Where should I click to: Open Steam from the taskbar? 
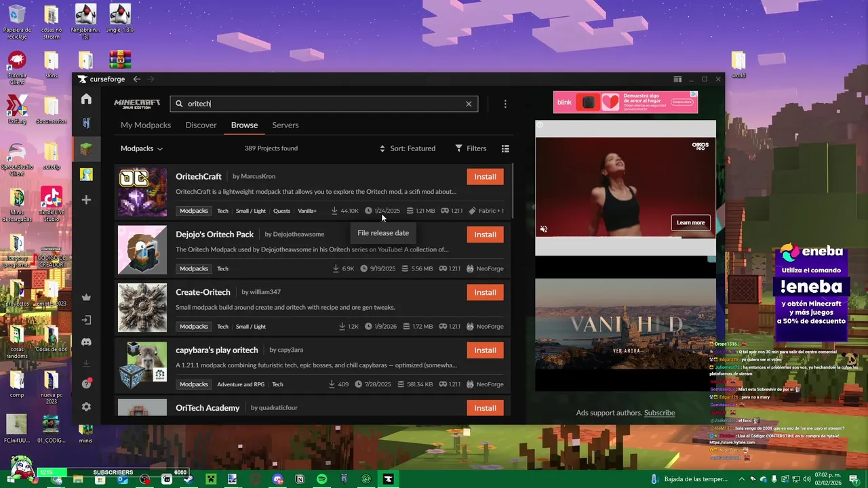coord(189,479)
